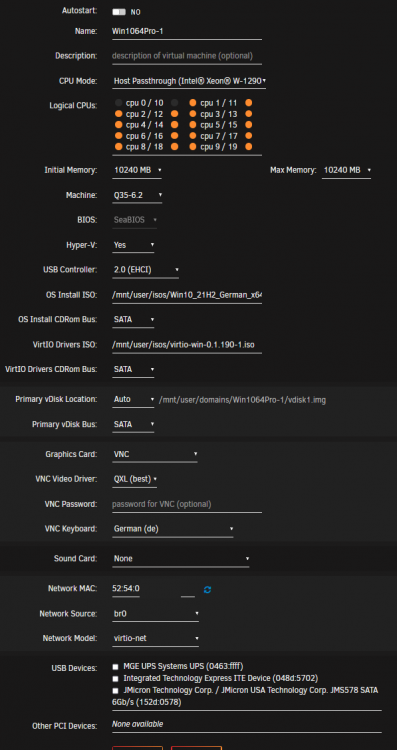
Task: Disable cpu 15 dot right of 'cpu 5 / 15'
Action: pyautogui.click(x=249, y=125)
